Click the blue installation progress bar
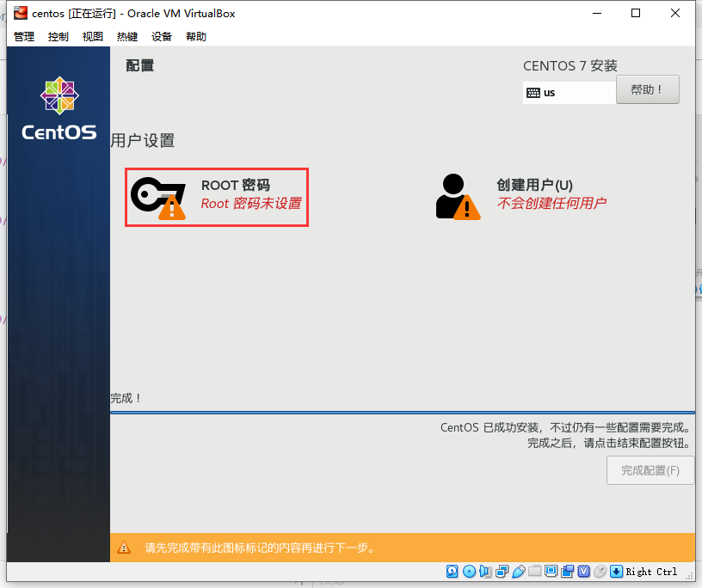This screenshot has width=702, height=588. (x=403, y=412)
